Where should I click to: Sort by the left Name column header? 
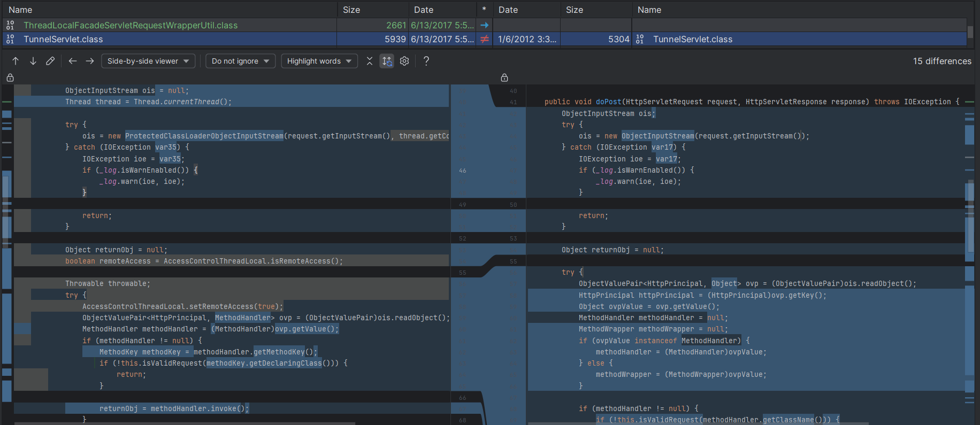20,10
